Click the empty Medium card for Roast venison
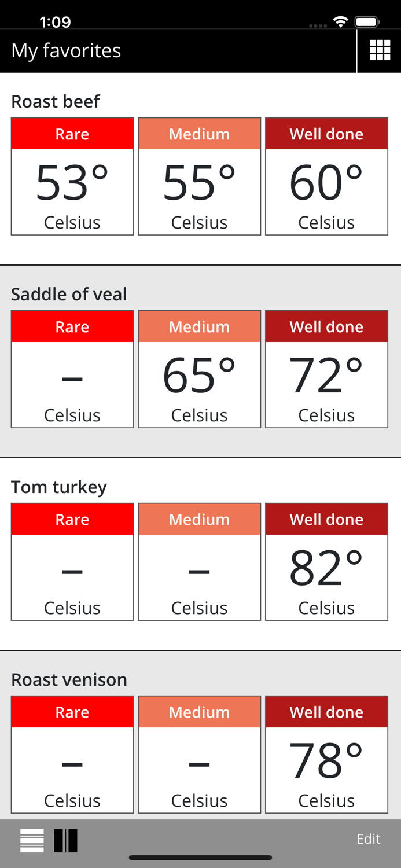 click(199, 755)
